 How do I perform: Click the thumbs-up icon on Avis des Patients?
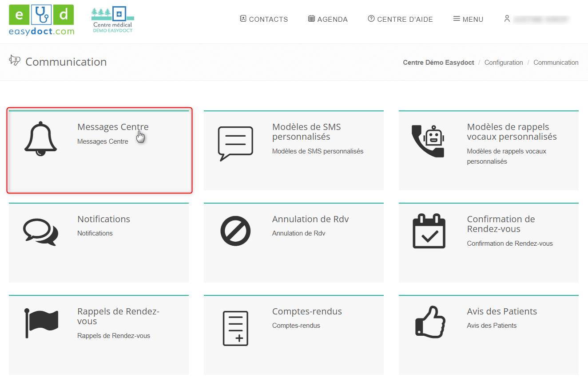click(x=429, y=322)
